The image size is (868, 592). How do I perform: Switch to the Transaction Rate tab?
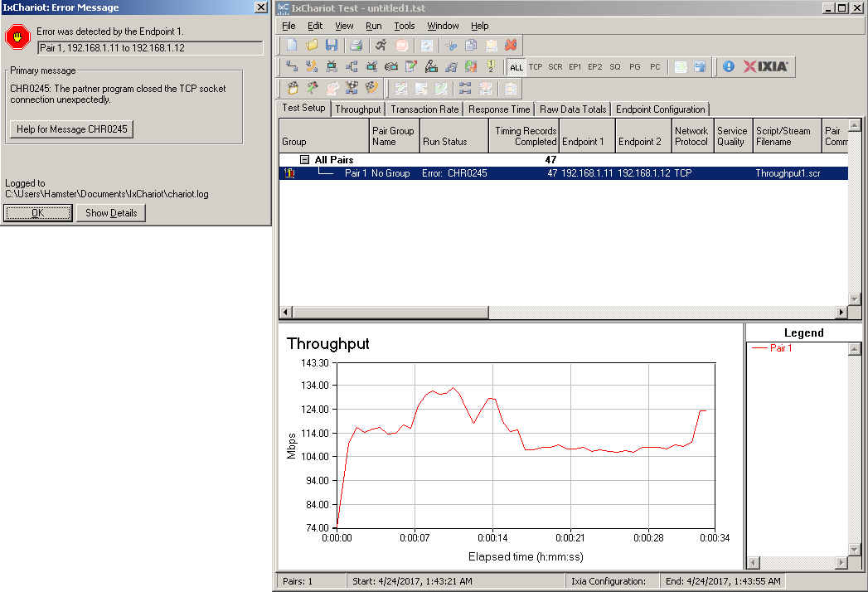tap(424, 109)
